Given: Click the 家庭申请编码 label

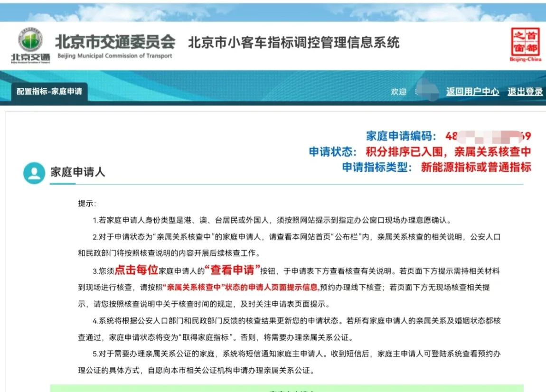Looking at the screenshot, I should (401, 136).
